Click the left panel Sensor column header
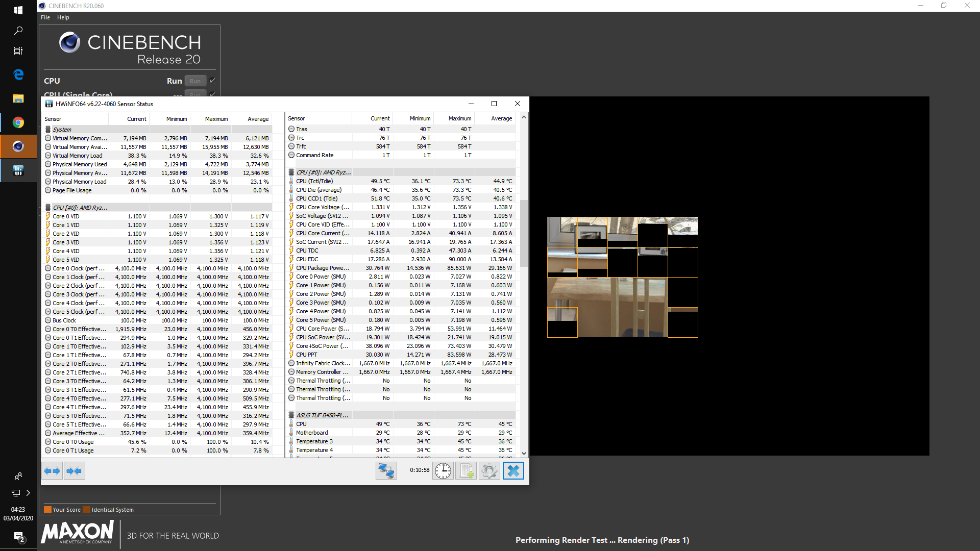 tap(75, 119)
